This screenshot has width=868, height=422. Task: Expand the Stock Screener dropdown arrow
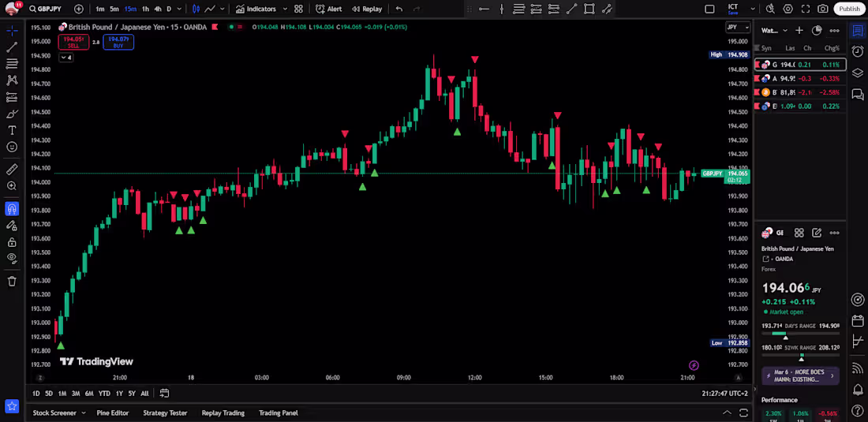tap(84, 413)
